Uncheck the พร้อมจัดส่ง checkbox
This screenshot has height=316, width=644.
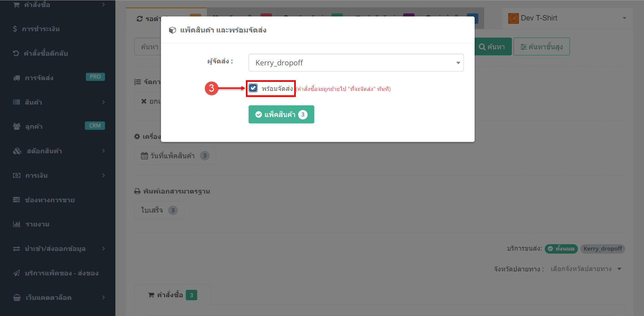pyautogui.click(x=253, y=88)
